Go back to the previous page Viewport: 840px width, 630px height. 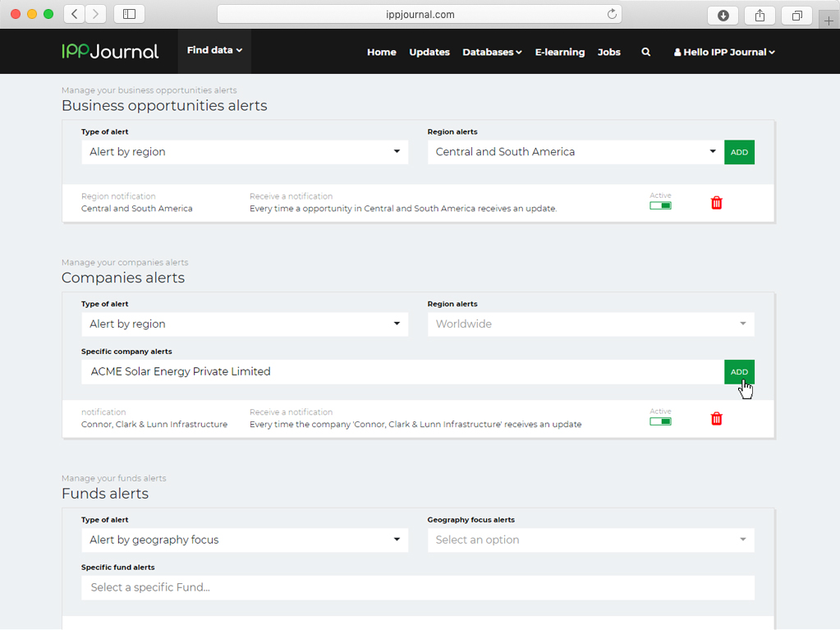(x=75, y=14)
